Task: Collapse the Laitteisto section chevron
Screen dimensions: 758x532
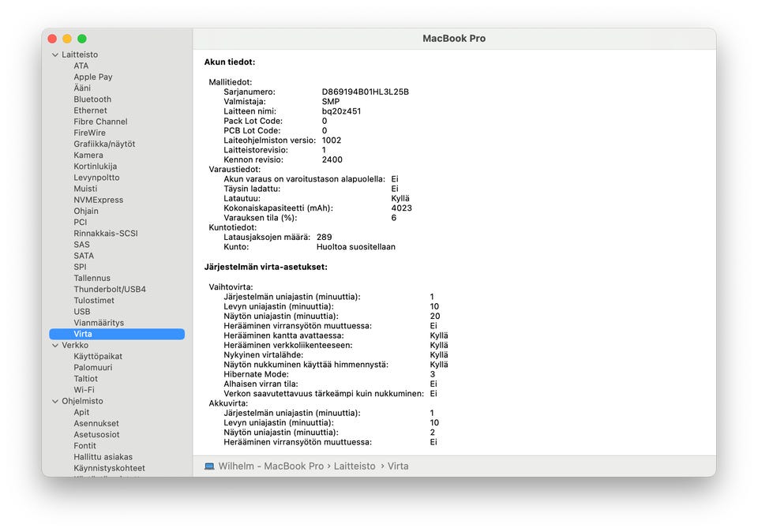Action: (55, 55)
